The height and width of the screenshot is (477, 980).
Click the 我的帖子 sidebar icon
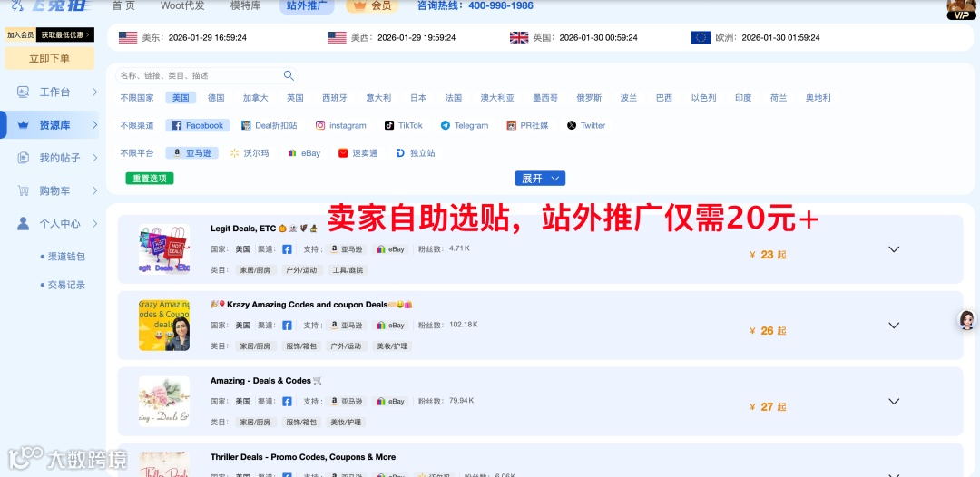click(23, 158)
